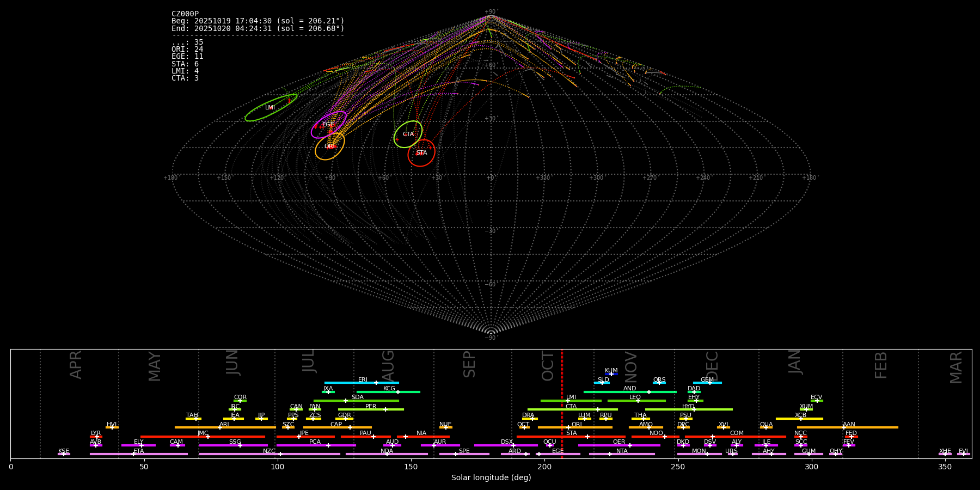Image resolution: width=980 pixels, height=490 pixels.
Task: Click the red dashed current solar longitude line
Action: (x=562, y=403)
